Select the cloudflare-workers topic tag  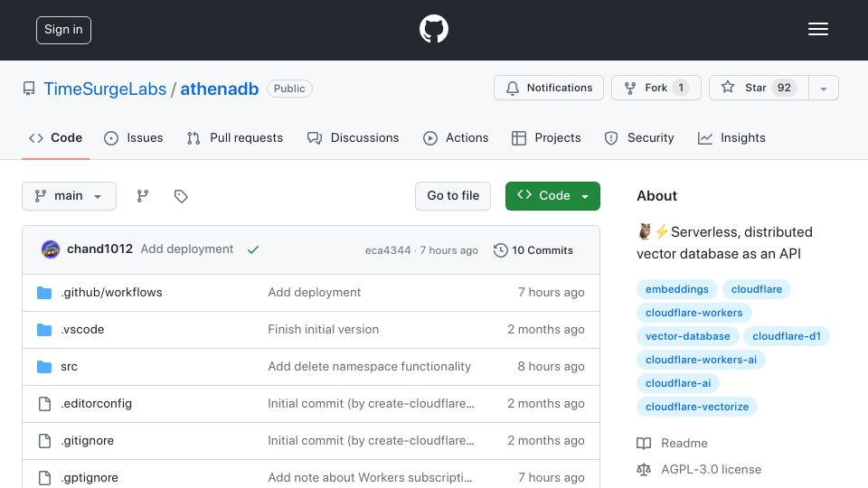pos(693,313)
